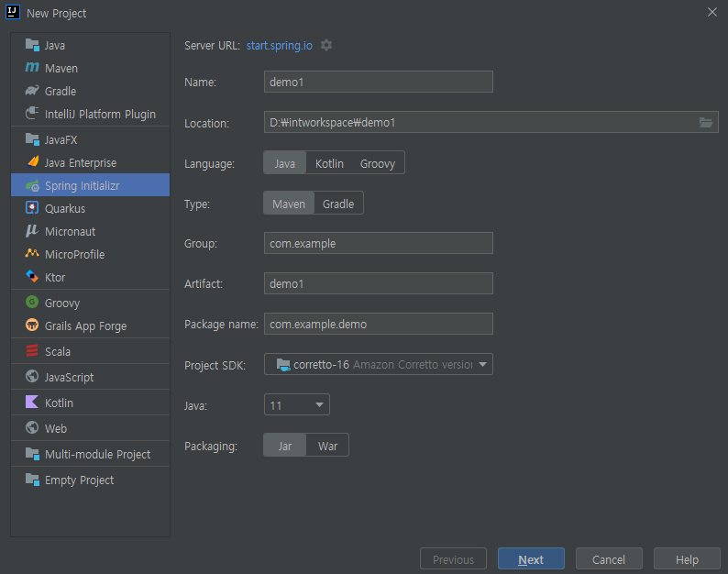Click the Kotlin K icon
The image size is (728, 574).
pos(32,402)
